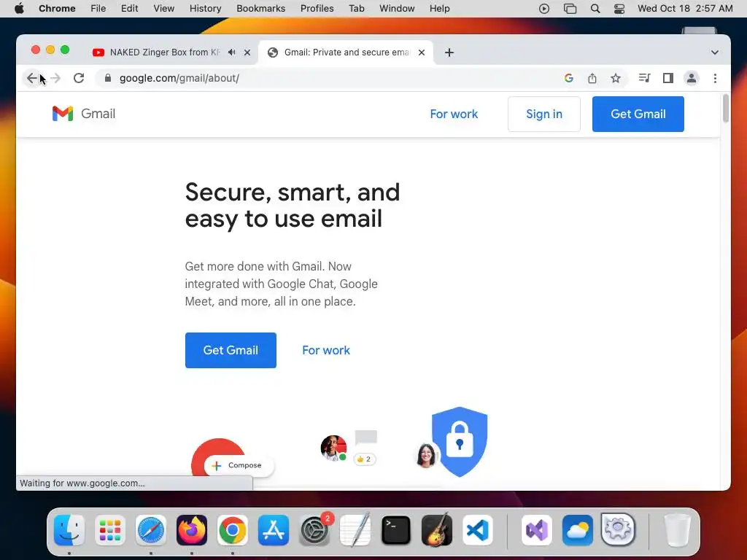Open the Help menu

pos(439,9)
